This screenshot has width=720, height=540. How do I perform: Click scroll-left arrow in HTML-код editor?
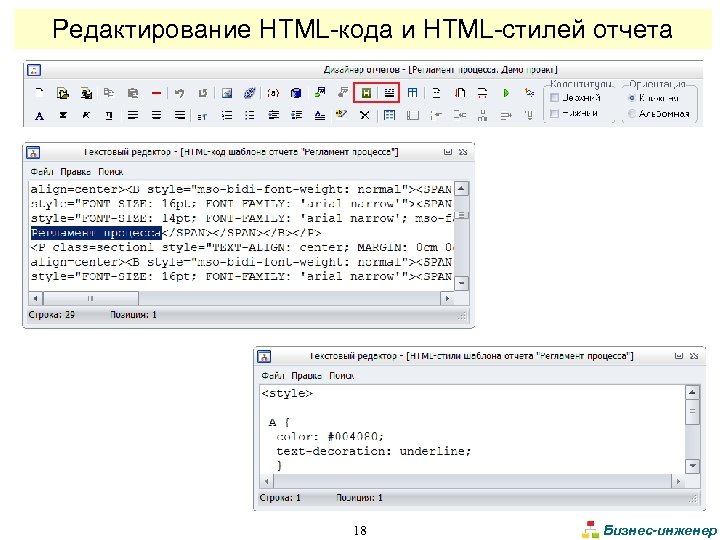pos(35,298)
